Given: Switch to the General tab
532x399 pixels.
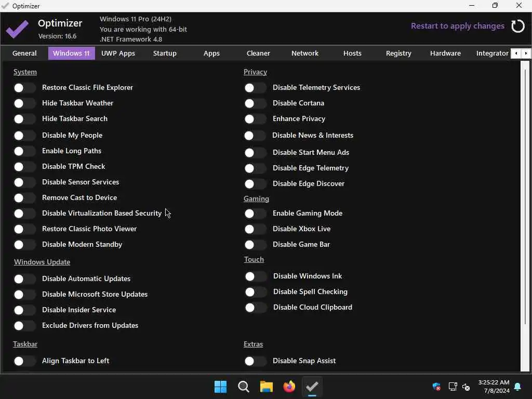Looking at the screenshot, I should point(24,54).
